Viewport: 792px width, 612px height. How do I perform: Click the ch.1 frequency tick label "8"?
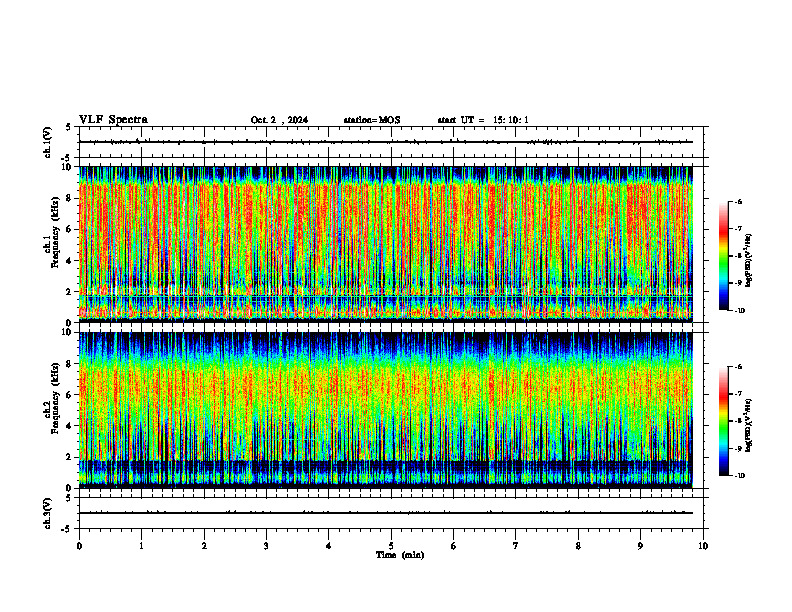69,198
